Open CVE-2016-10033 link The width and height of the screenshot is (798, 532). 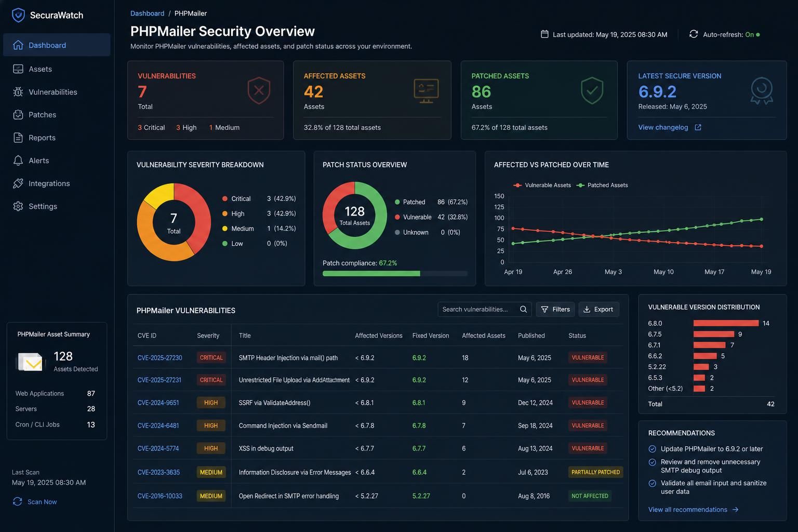click(x=159, y=496)
